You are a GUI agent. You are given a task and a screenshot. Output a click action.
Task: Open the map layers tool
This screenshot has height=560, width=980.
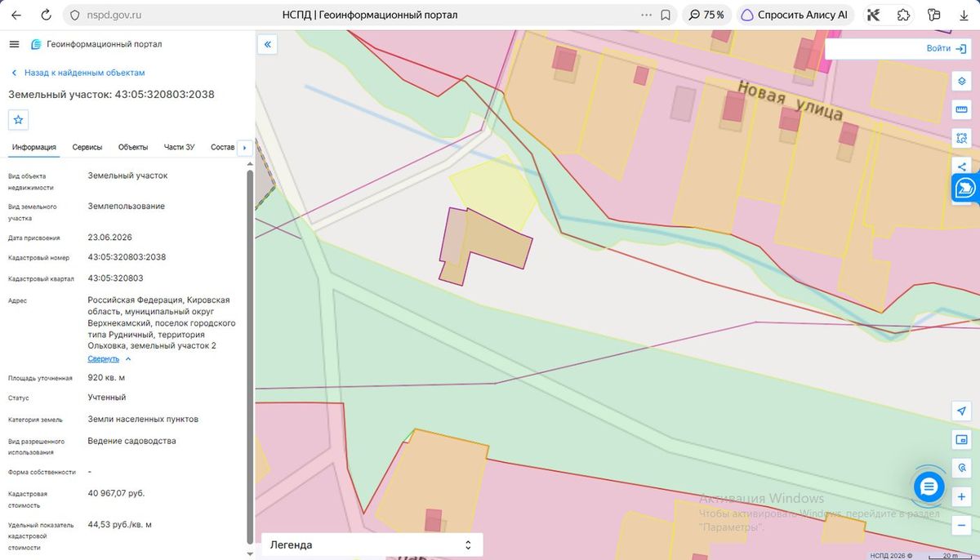point(961,82)
